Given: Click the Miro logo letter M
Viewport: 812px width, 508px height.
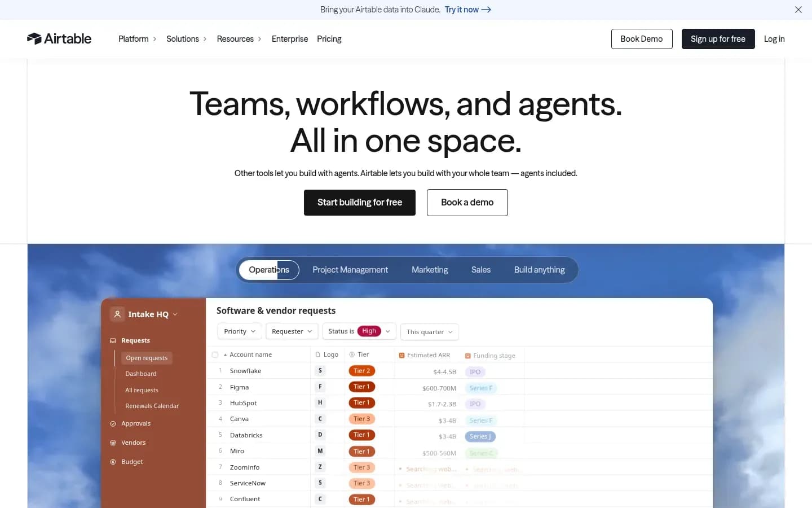Looking at the screenshot, I should point(320,451).
